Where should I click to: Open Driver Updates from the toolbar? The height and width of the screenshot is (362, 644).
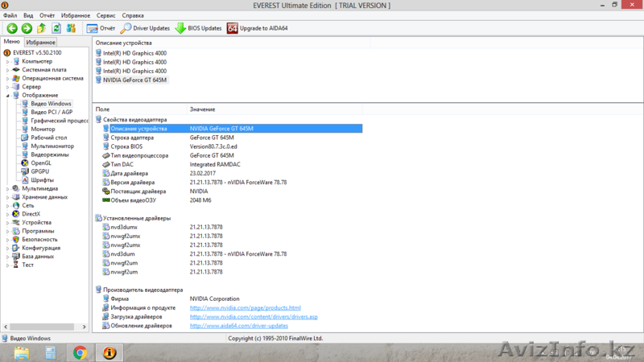(x=145, y=28)
